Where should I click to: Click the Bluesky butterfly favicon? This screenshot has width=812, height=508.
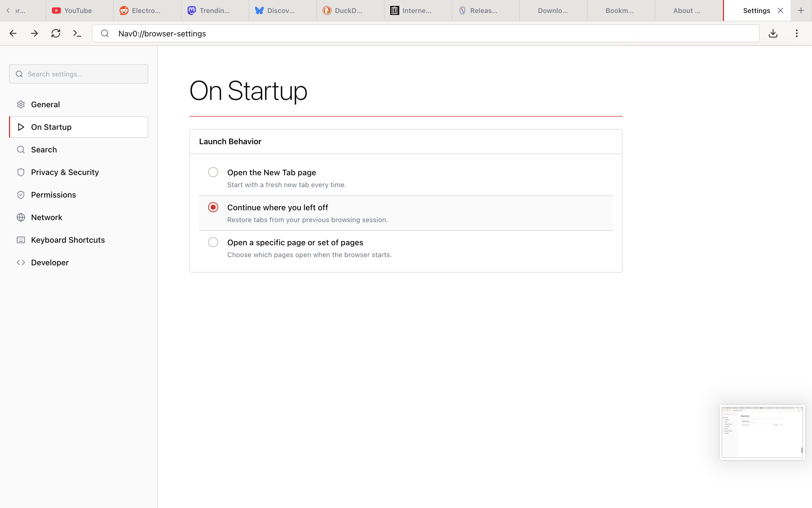point(259,10)
